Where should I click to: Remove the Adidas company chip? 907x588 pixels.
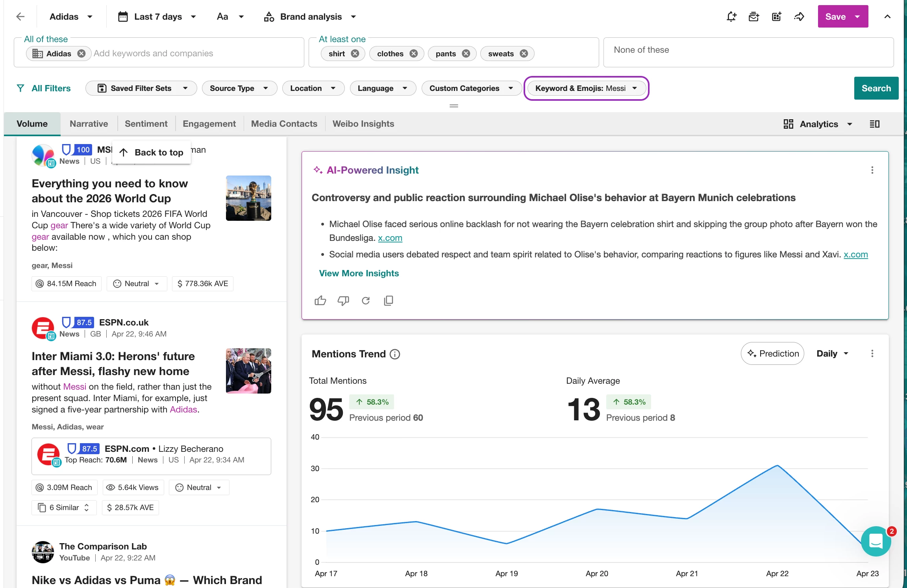click(81, 54)
